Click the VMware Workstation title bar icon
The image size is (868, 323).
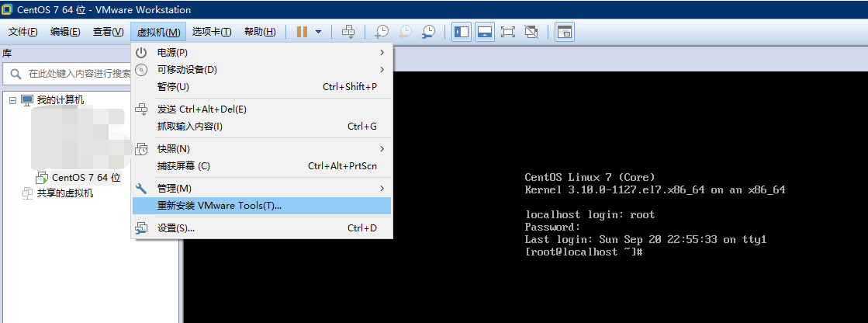click(x=7, y=9)
